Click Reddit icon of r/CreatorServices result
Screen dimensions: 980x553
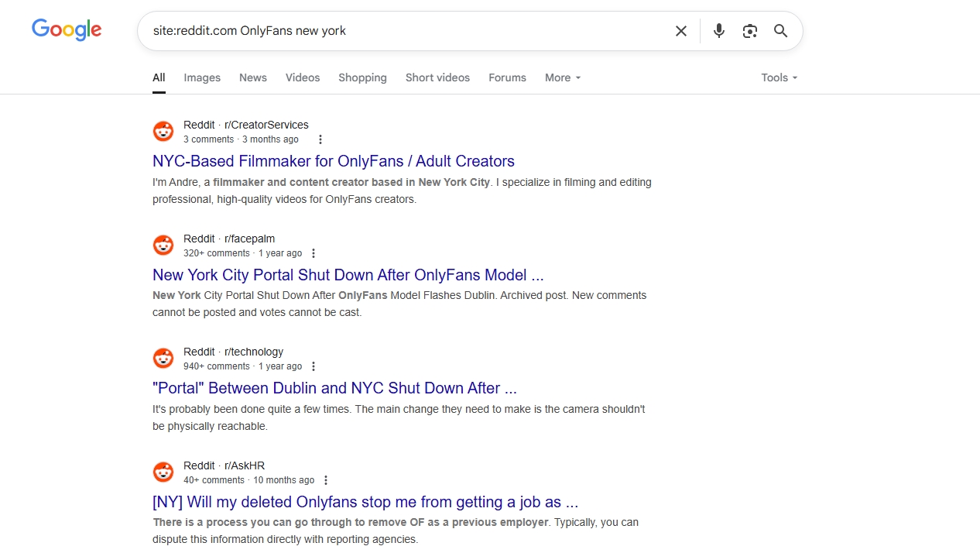click(163, 132)
